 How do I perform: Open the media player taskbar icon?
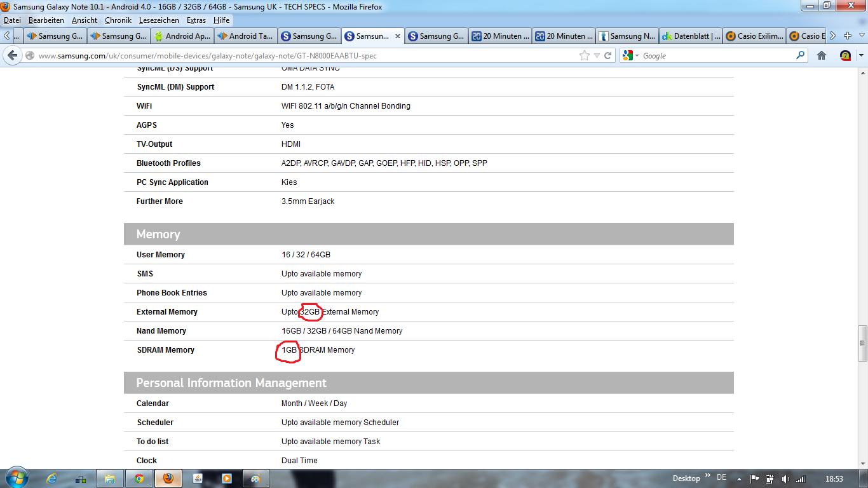click(x=226, y=478)
